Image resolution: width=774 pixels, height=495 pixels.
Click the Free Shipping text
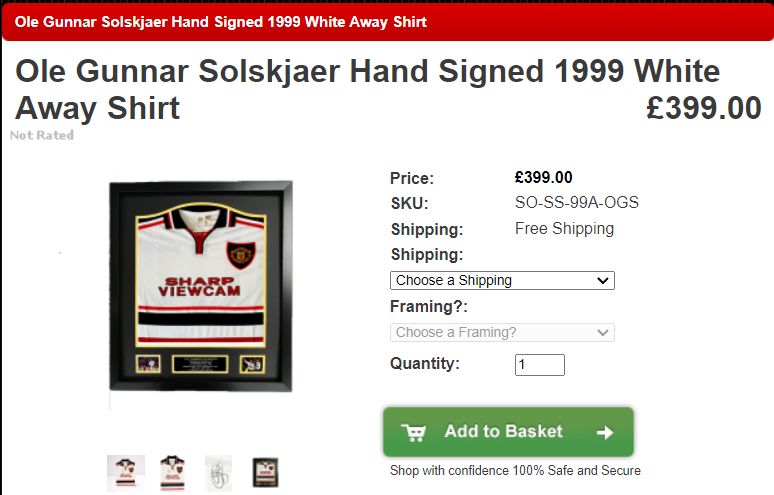[x=564, y=228]
